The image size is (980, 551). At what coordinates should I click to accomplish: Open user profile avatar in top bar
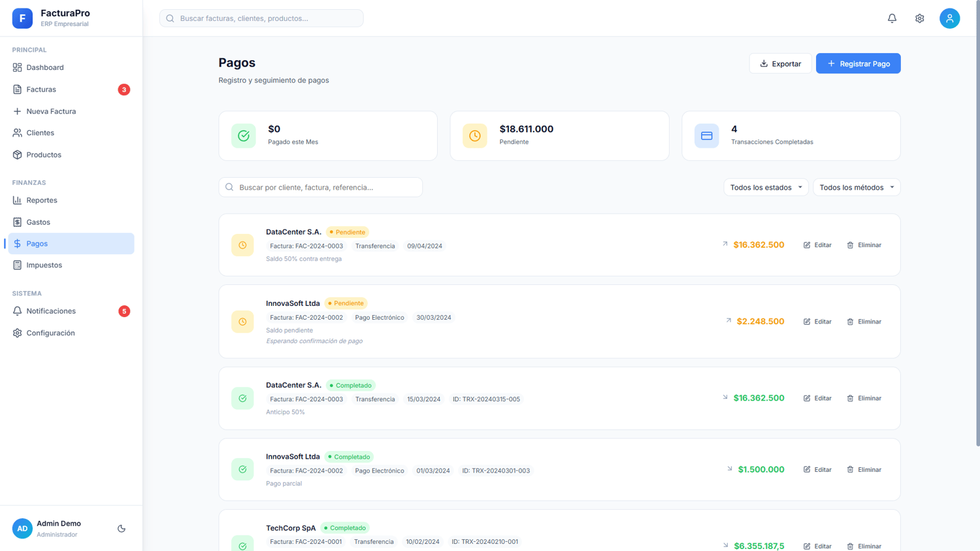[x=949, y=18]
